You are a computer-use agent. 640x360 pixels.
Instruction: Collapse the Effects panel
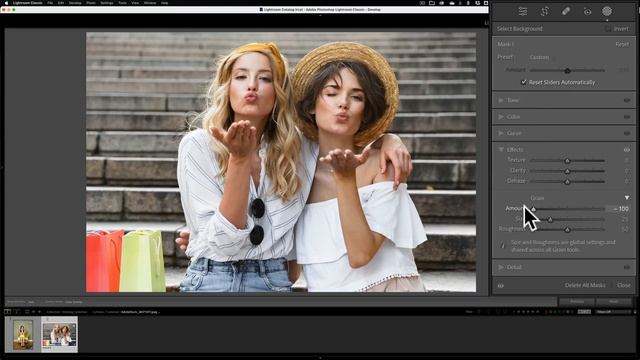pyautogui.click(x=501, y=150)
